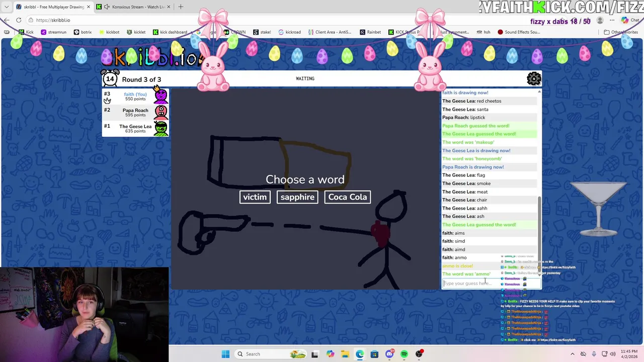
Task: Open the kickbot bookmark
Action: point(109,32)
